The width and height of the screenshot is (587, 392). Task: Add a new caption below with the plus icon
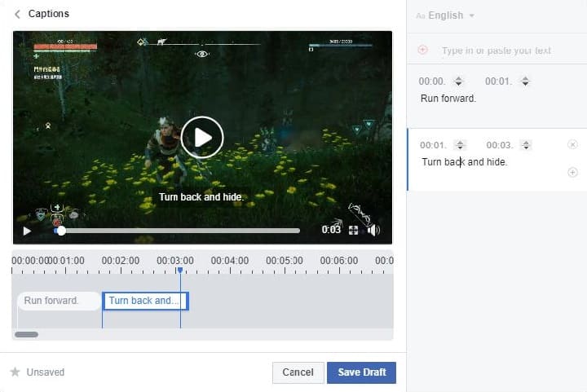pyautogui.click(x=572, y=172)
